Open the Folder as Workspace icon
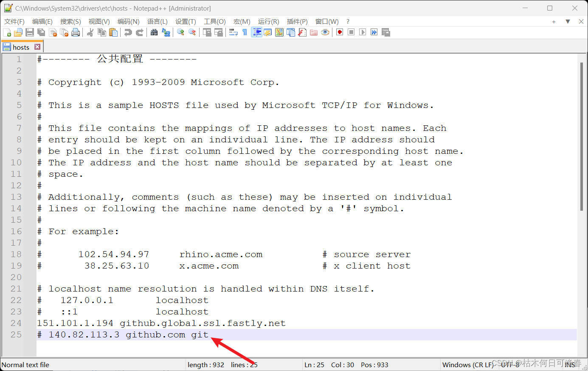Screen dimensions: 588x371 [314, 32]
